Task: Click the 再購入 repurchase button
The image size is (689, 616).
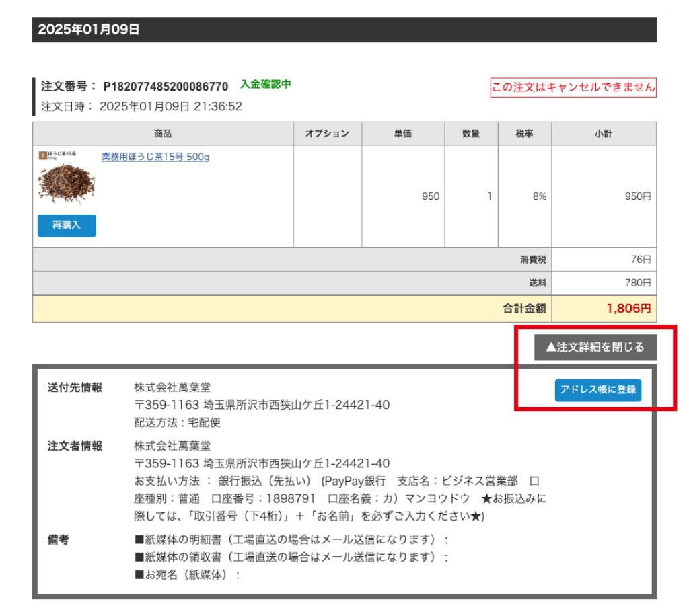Action: (x=67, y=225)
